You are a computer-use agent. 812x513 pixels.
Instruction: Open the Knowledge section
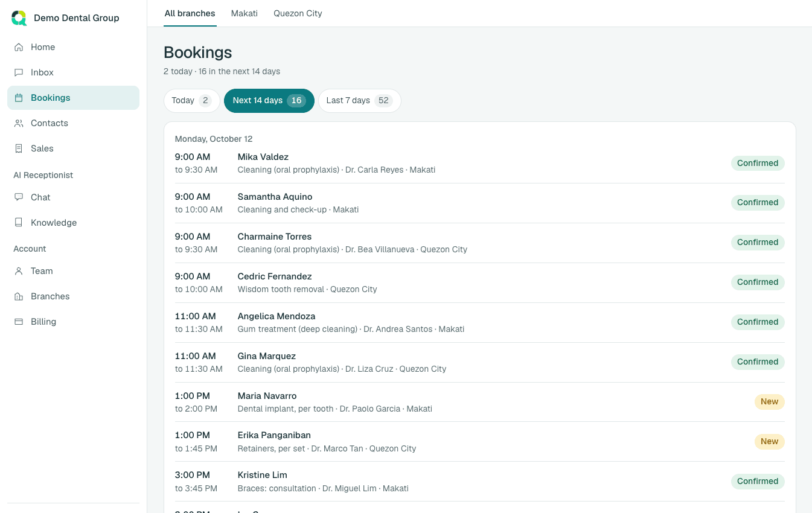[x=73, y=223]
